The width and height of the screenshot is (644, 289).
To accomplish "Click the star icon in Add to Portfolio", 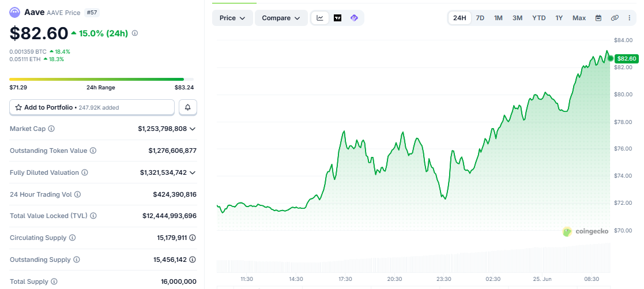I will (18, 107).
